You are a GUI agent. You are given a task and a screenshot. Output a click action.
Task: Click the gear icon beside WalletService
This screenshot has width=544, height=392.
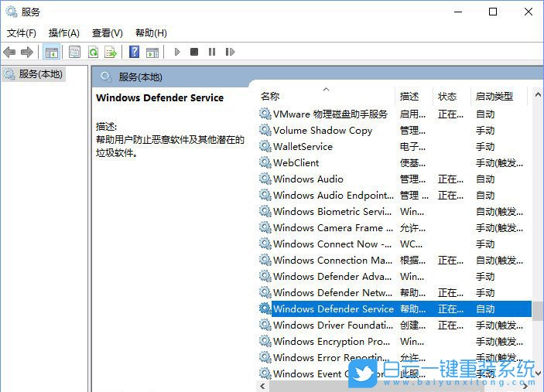tap(265, 147)
